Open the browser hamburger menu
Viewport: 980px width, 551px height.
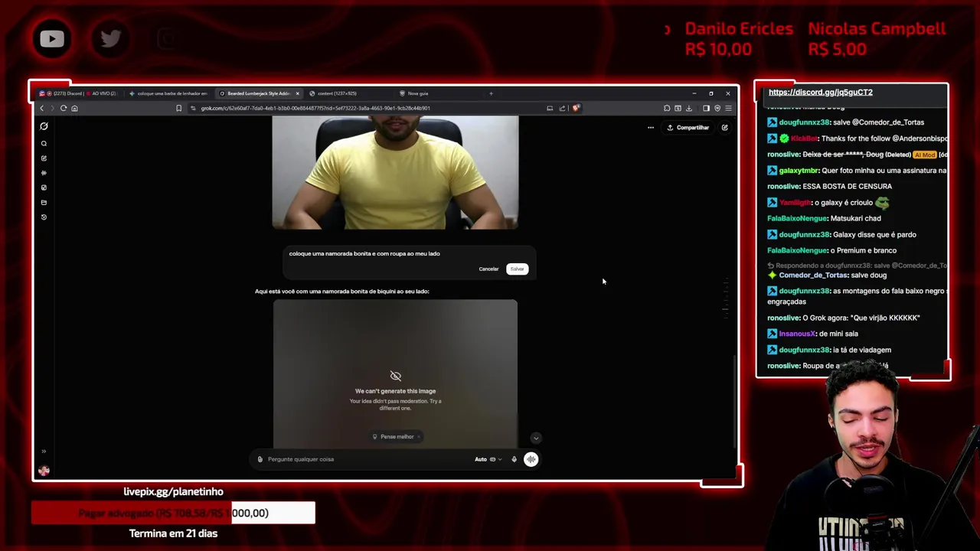point(728,108)
